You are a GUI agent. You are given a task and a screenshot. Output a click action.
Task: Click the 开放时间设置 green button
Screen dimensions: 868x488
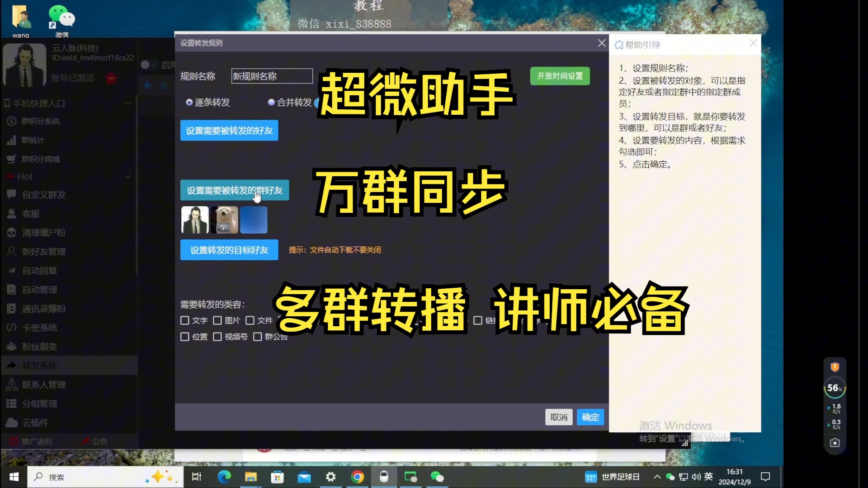pyautogui.click(x=560, y=76)
